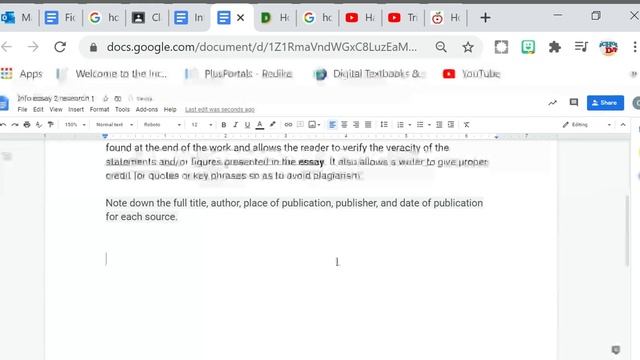The width and height of the screenshot is (640, 360).
Task: Open the Chrome extensions puzzle icon
Action: pyautogui.click(x=554, y=47)
